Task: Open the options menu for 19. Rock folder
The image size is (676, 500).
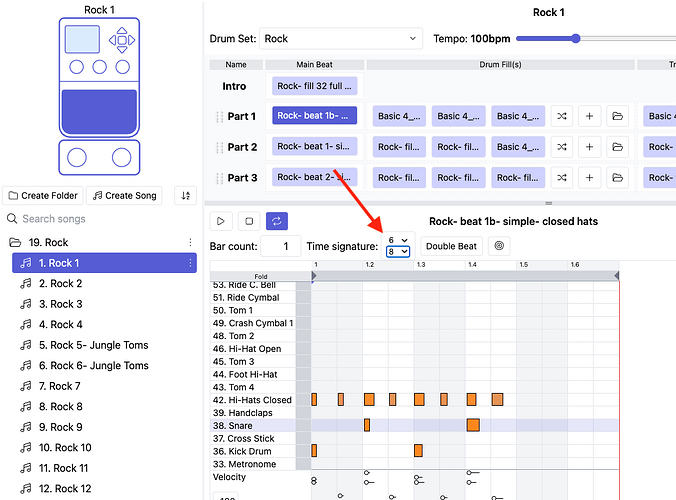Action: (190, 243)
